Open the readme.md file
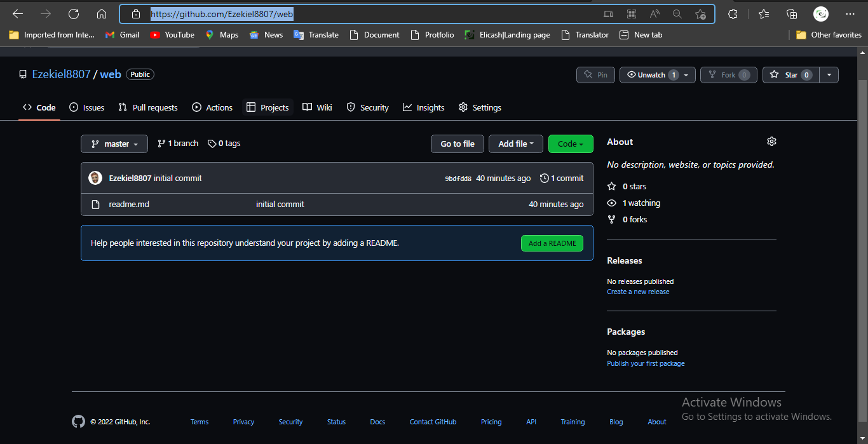 (x=129, y=205)
